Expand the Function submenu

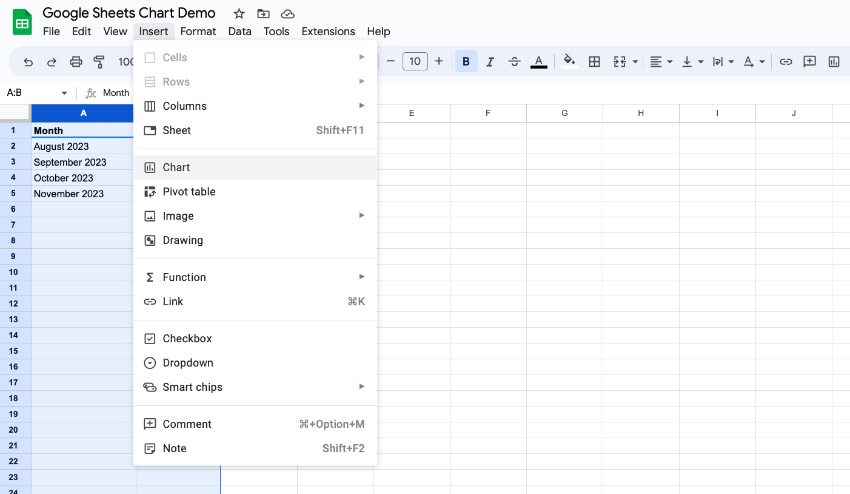click(x=255, y=277)
